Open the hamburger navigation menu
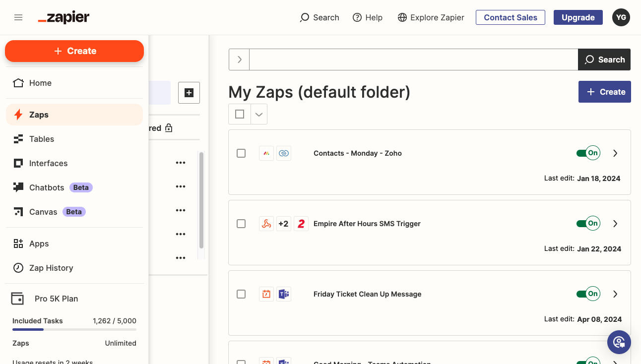641x364 pixels. pos(18,17)
